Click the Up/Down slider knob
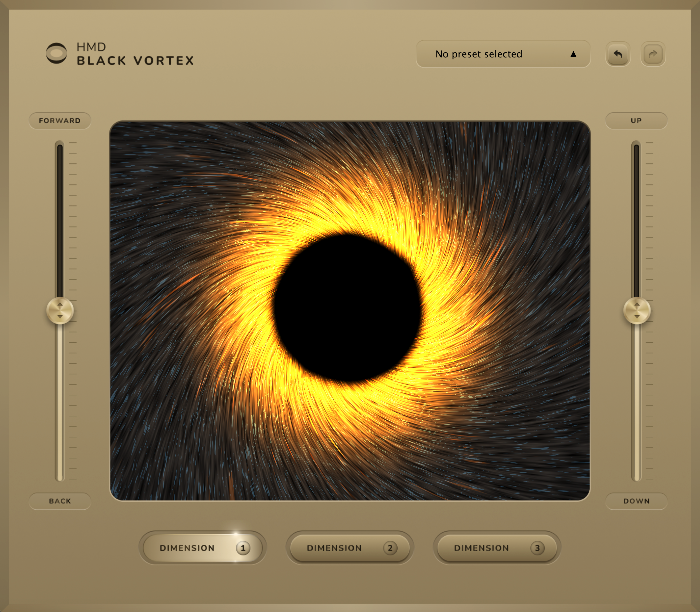The image size is (700, 612). (x=637, y=310)
